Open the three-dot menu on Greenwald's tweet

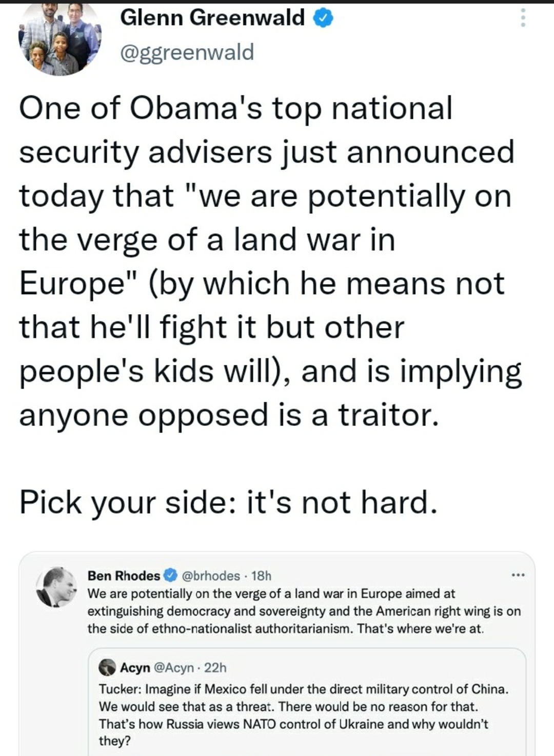pos(523,18)
